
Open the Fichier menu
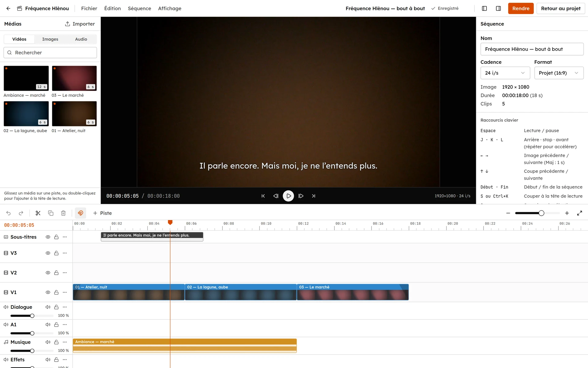(89, 8)
